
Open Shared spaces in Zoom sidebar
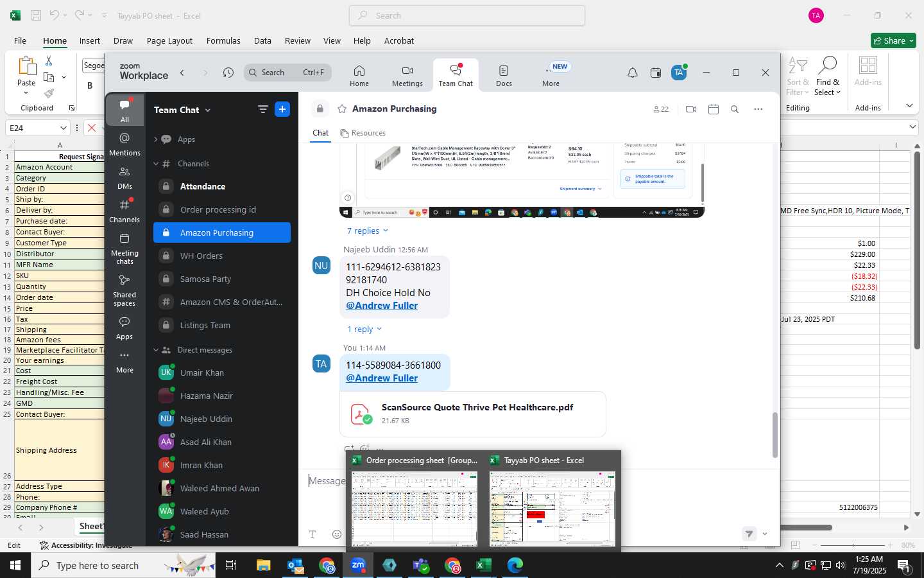124,290
